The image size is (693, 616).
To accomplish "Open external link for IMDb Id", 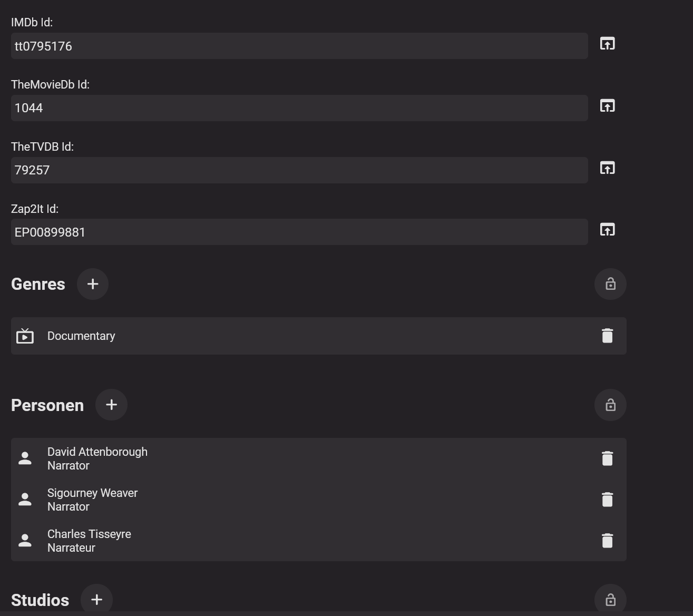I will [x=607, y=44].
